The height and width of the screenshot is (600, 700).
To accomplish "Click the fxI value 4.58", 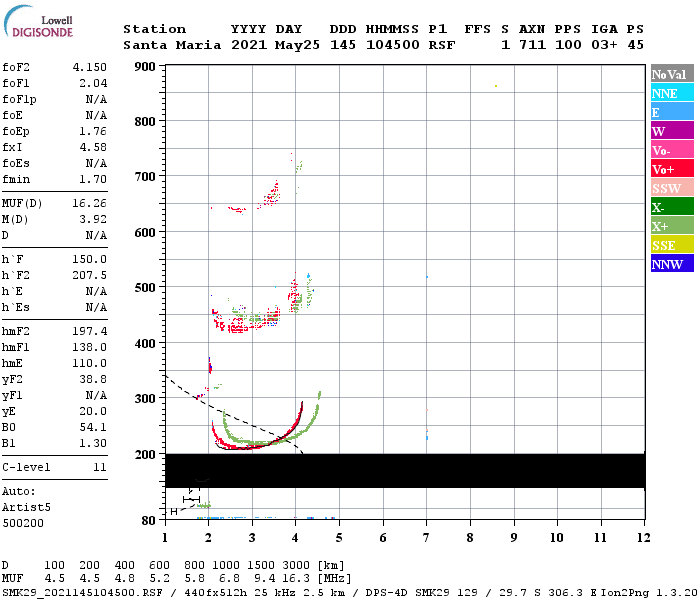I will click(x=93, y=147).
